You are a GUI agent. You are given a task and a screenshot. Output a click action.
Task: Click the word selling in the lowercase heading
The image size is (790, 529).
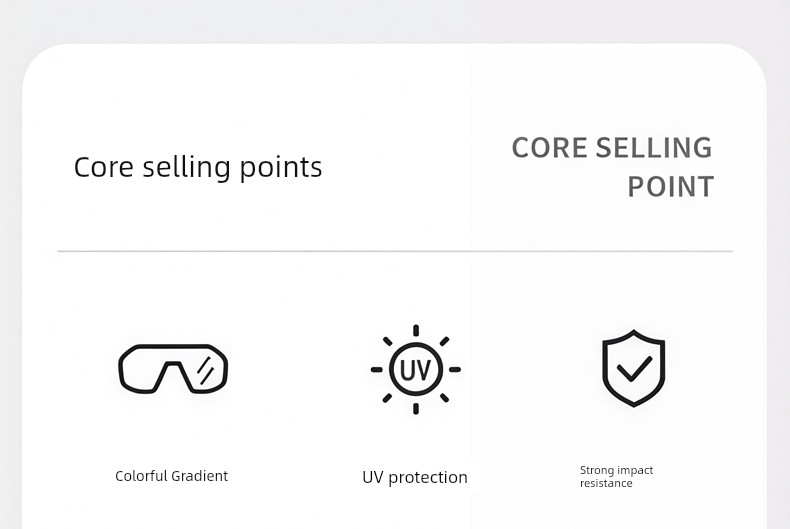click(x=186, y=168)
